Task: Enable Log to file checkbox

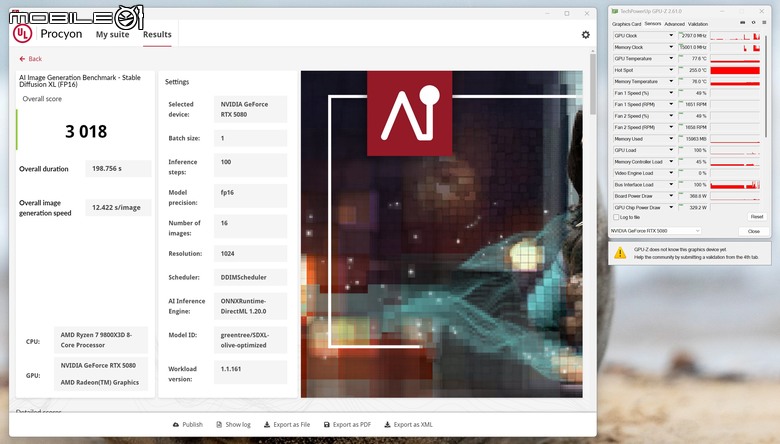Action: (x=616, y=217)
